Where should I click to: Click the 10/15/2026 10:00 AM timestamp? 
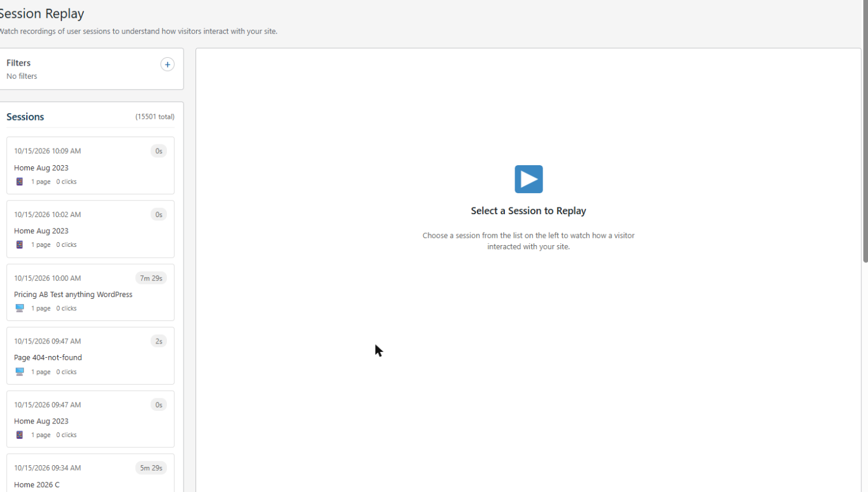pos(48,278)
